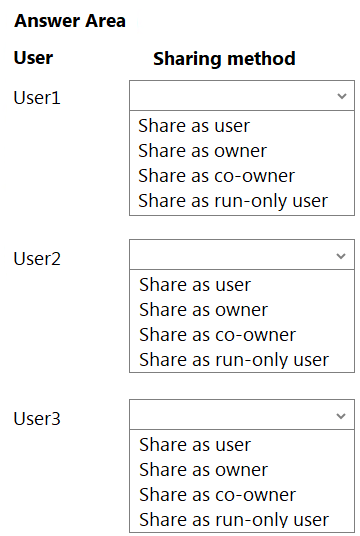Select "Share as co-owner" for User3
The width and height of the screenshot is (360, 536).
point(217,494)
